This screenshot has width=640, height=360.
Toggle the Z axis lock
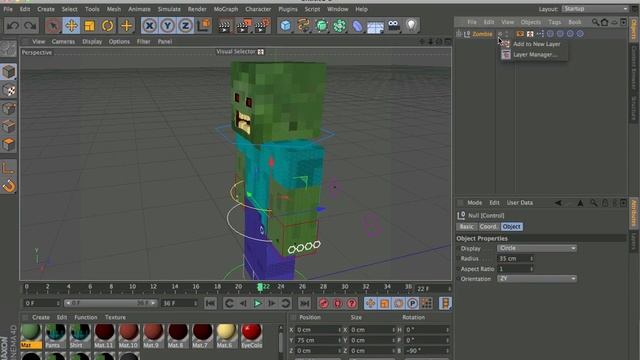185,26
